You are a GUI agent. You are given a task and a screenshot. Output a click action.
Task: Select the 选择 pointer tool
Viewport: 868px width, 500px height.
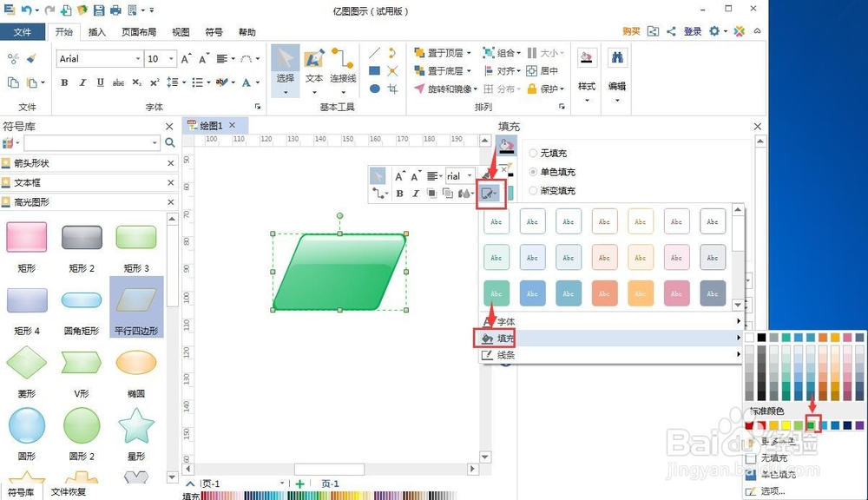285,70
